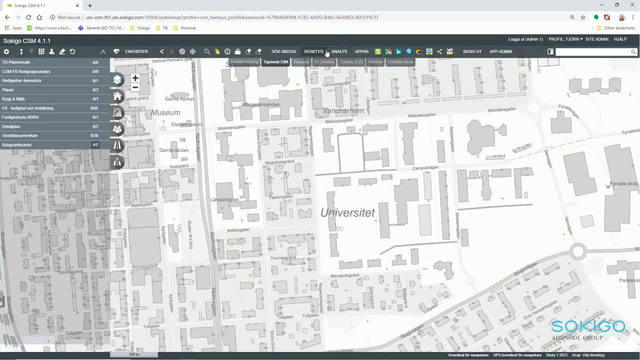The image size is (640, 360).
Task: Open the layers stack round button
Action: pyautogui.click(x=117, y=80)
